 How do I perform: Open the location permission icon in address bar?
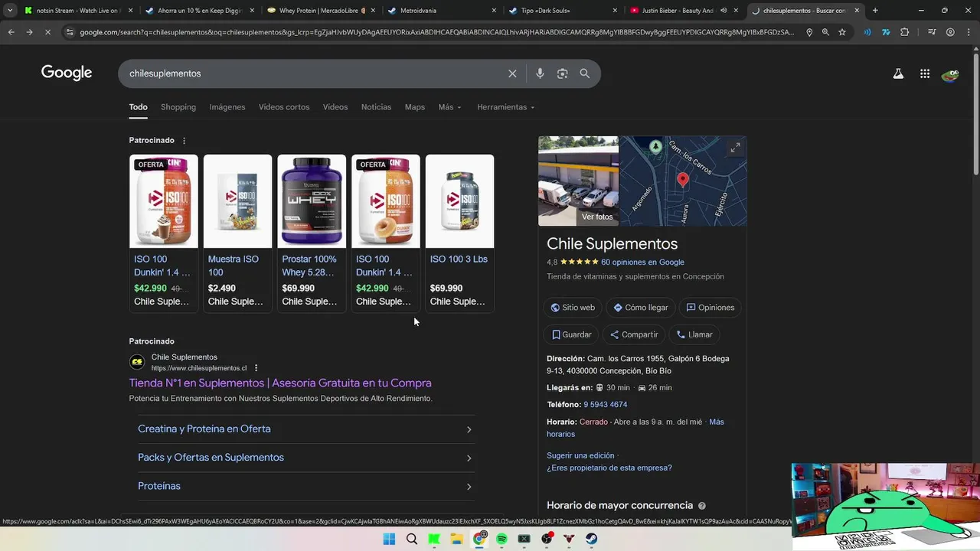point(809,32)
